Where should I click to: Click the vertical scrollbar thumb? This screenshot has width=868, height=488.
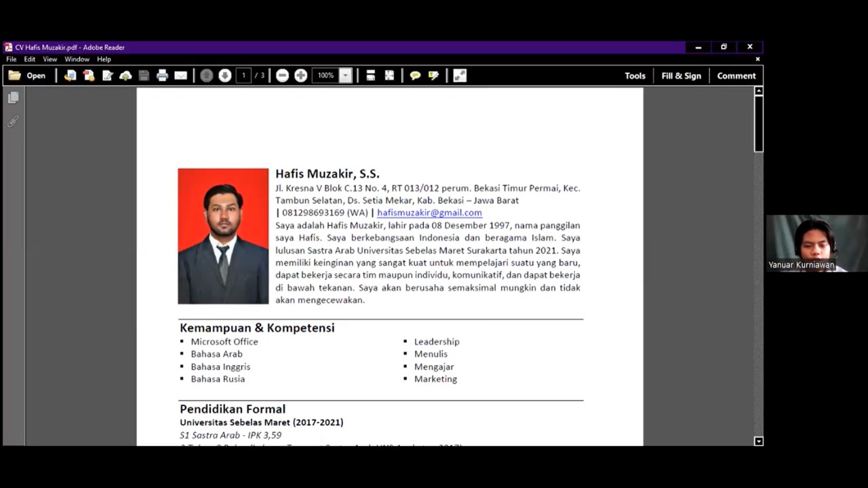click(x=758, y=123)
